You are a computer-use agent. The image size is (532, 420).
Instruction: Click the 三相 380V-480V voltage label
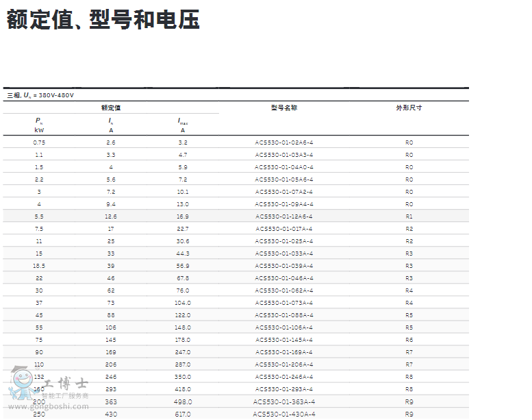[40, 95]
